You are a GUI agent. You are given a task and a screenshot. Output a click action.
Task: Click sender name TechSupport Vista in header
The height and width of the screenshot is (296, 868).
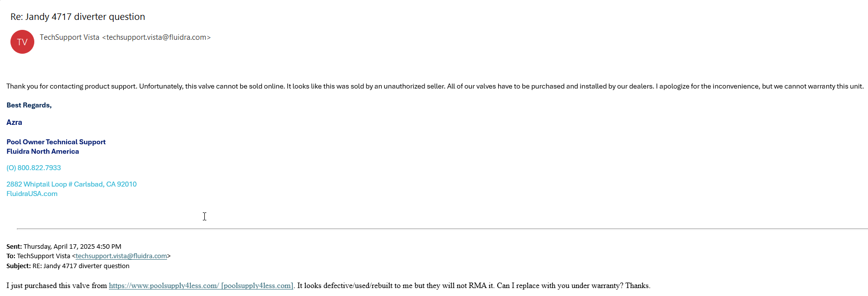[x=70, y=37]
